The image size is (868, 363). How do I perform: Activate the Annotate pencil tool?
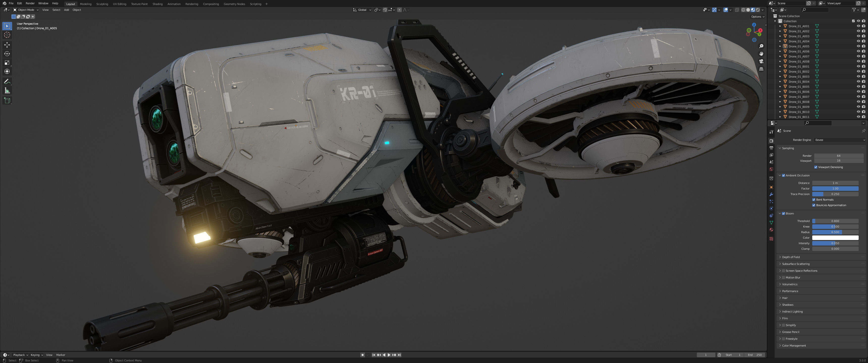coord(7,81)
